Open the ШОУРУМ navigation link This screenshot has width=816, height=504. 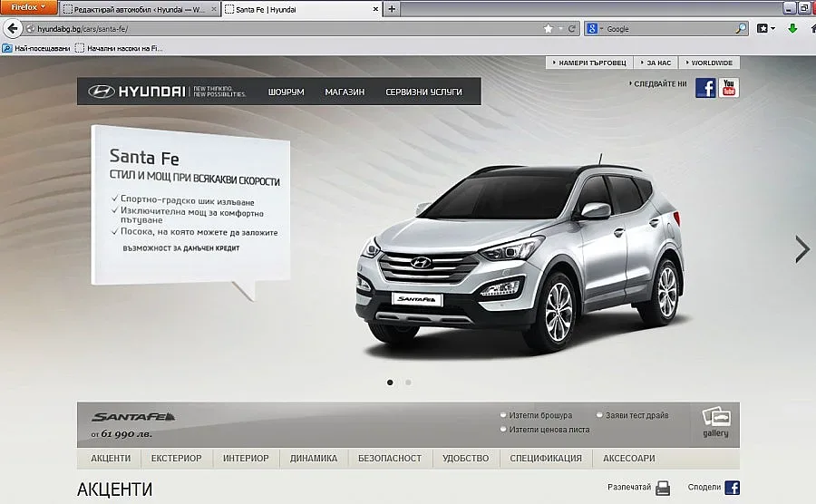[x=286, y=92]
